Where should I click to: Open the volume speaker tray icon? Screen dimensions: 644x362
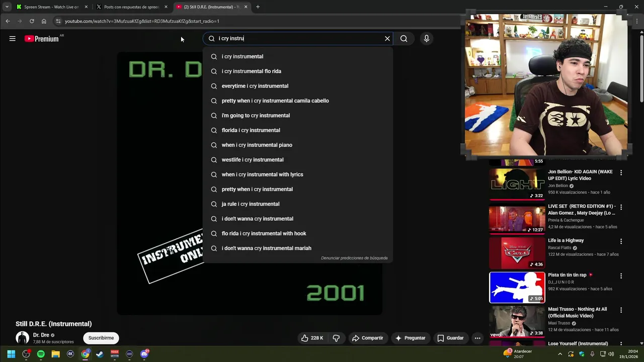(611, 354)
